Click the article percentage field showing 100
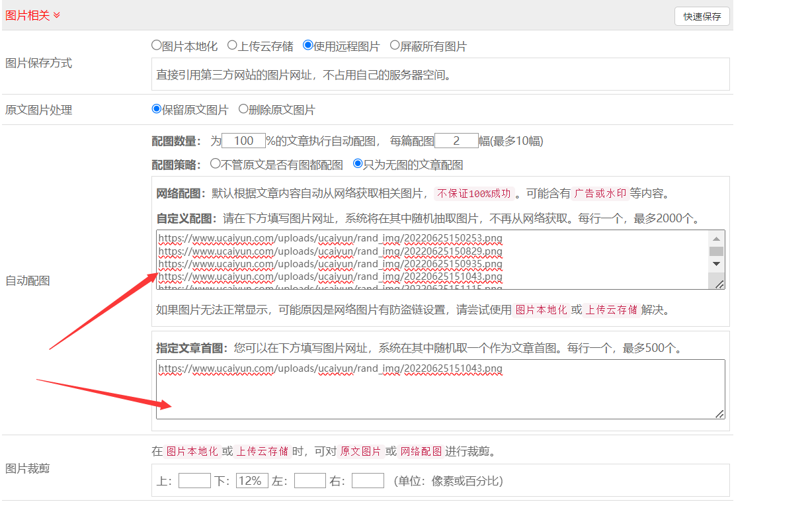 (243, 141)
